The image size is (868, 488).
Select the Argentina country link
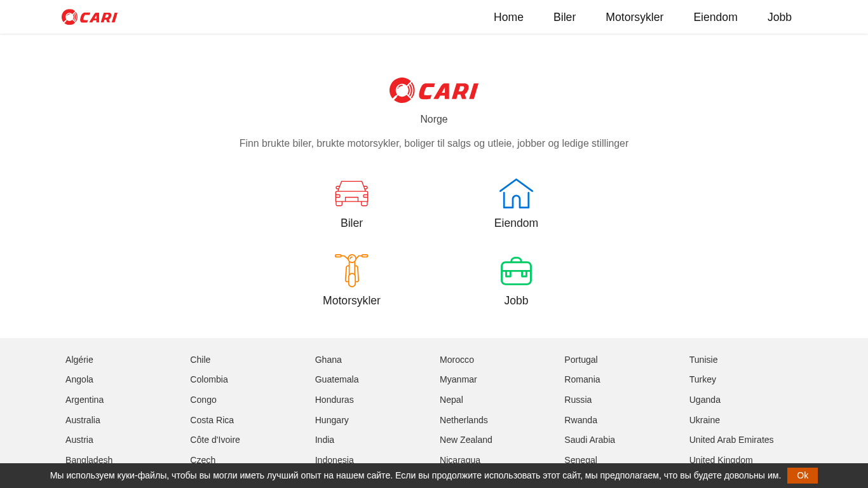(85, 400)
